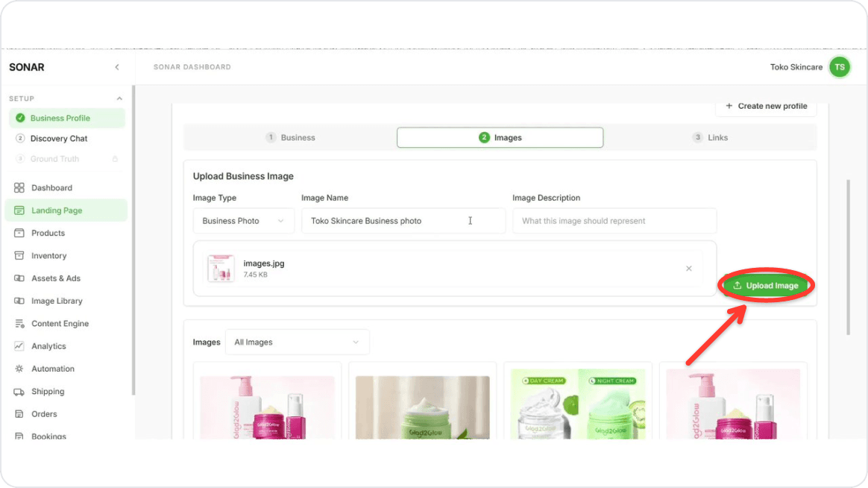Click the sidebar vertical scrollbar
Viewport: 868px width, 488px height.
(x=133, y=241)
